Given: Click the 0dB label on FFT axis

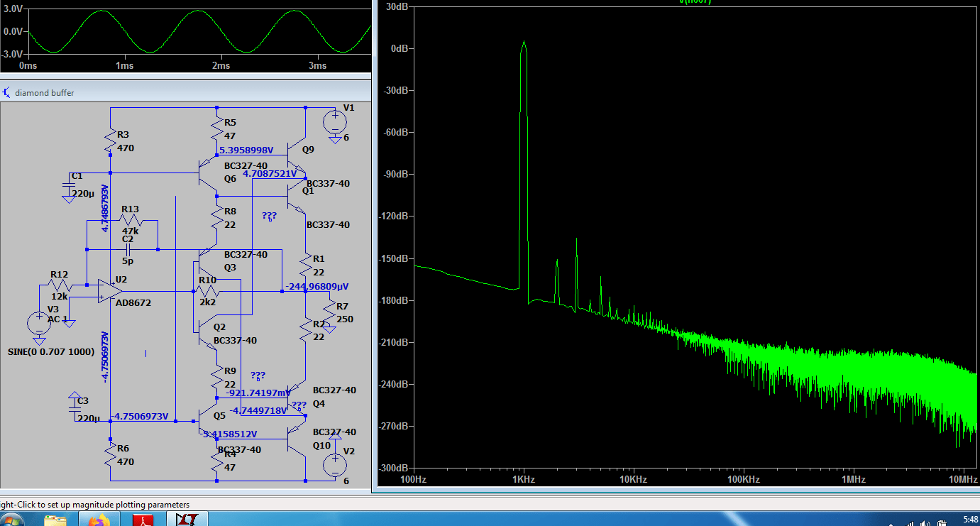Looking at the screenshot, I should click(401, 48).
